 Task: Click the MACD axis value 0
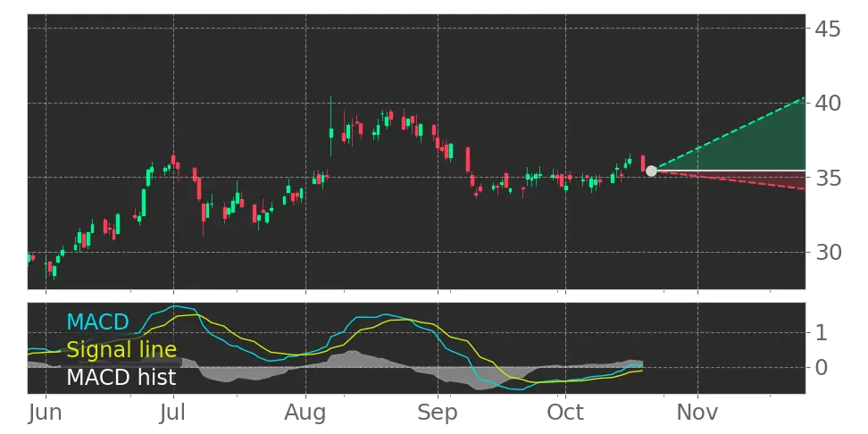822,367
